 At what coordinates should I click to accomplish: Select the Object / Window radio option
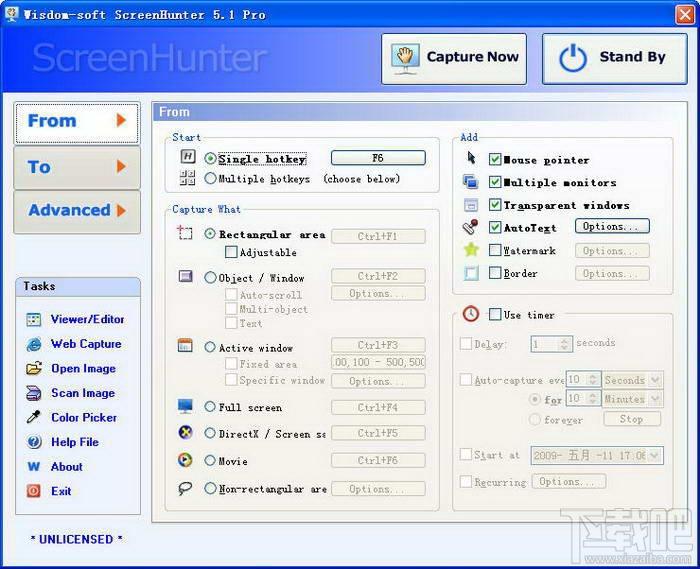(x=210, y=278)
